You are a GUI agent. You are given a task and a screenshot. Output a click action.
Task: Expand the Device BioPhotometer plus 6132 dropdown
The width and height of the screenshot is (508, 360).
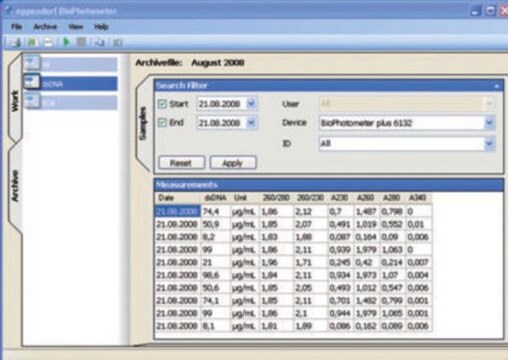tap(489, 123)
